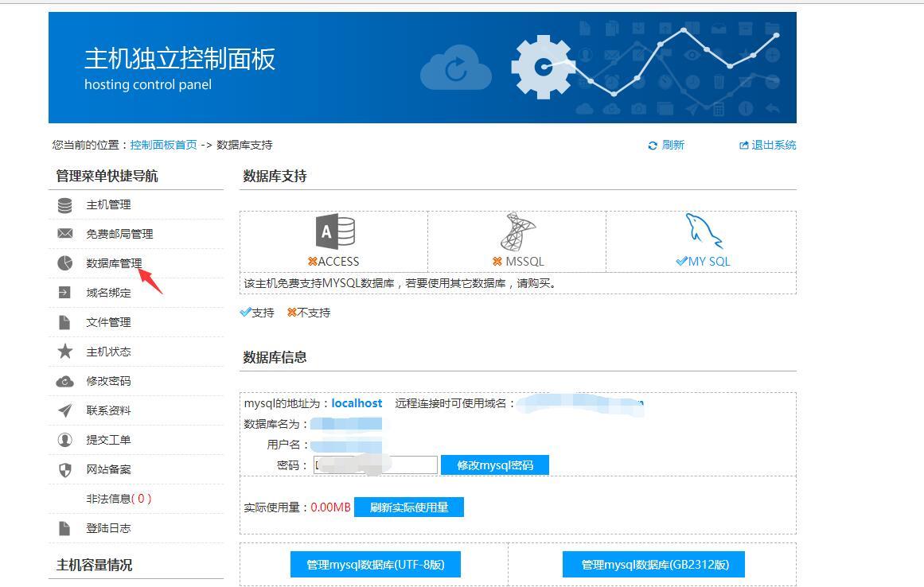Screen dimensions: 924x587
Task: Click the shield icon beside 网站备案
Action: 64,469
